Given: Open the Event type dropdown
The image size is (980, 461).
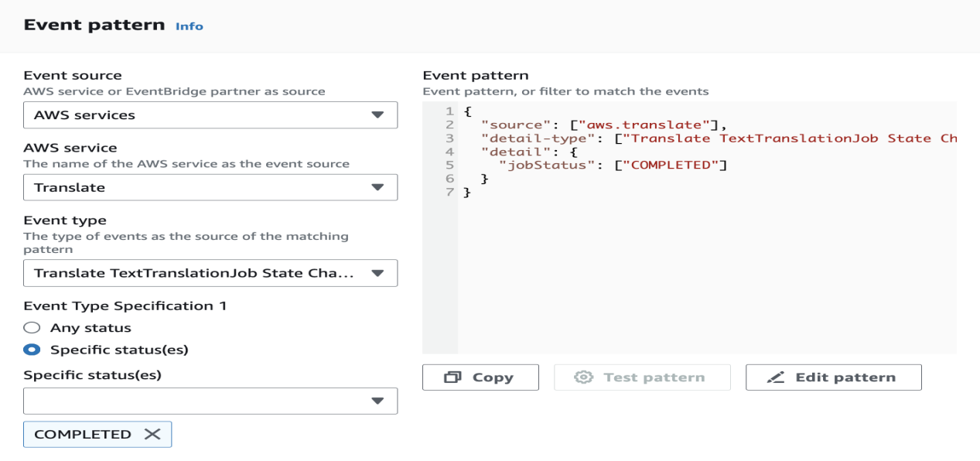Looking at the screenshot, I should click(210, 273).
